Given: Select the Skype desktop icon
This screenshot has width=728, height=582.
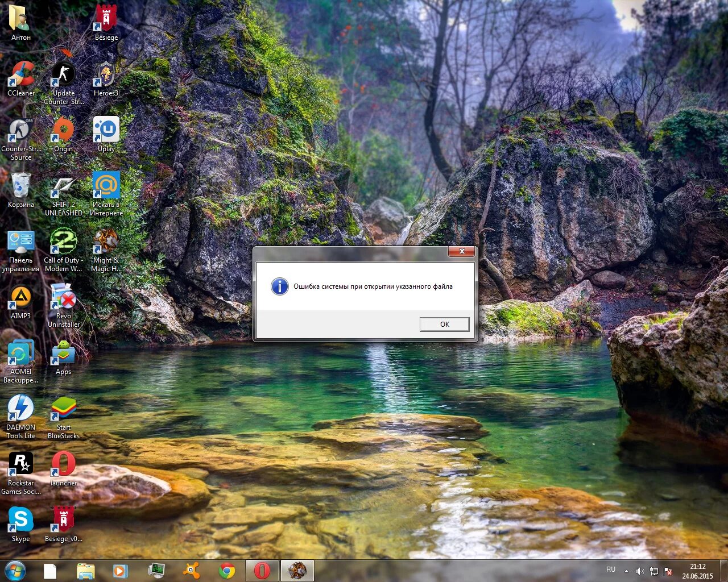Looking at the screenshot, I should coord(21,524).
